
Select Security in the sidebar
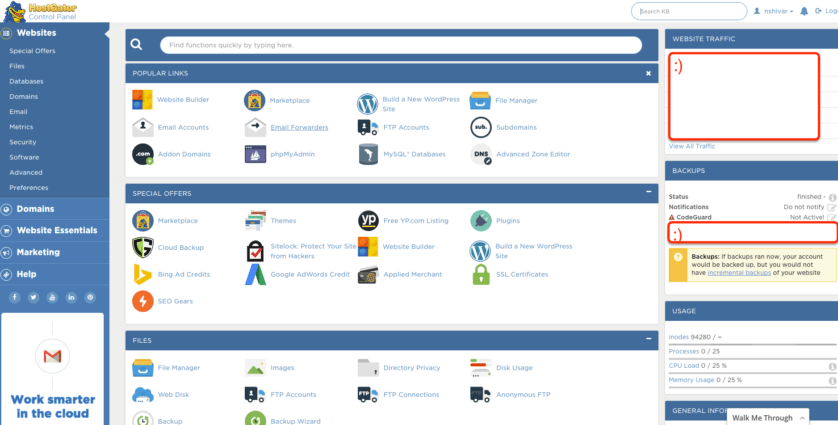(x=22, y=142)
